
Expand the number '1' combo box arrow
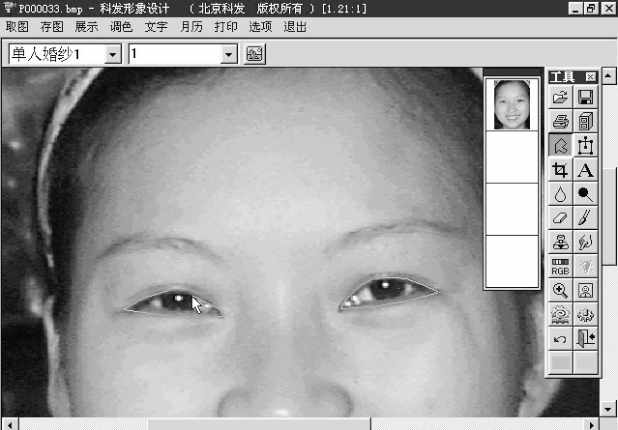(x=229, y=54)
